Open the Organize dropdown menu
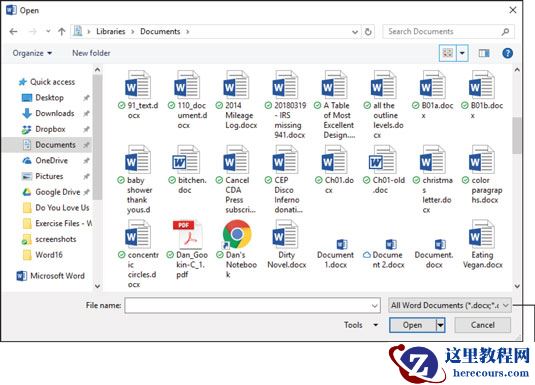This screenshot has height=385, width=535. (x=32, y=53)
